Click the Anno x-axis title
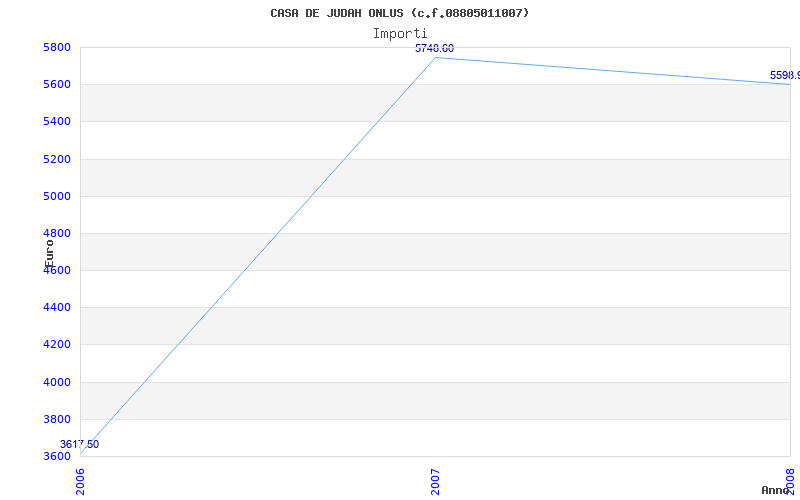 point(775,490)
